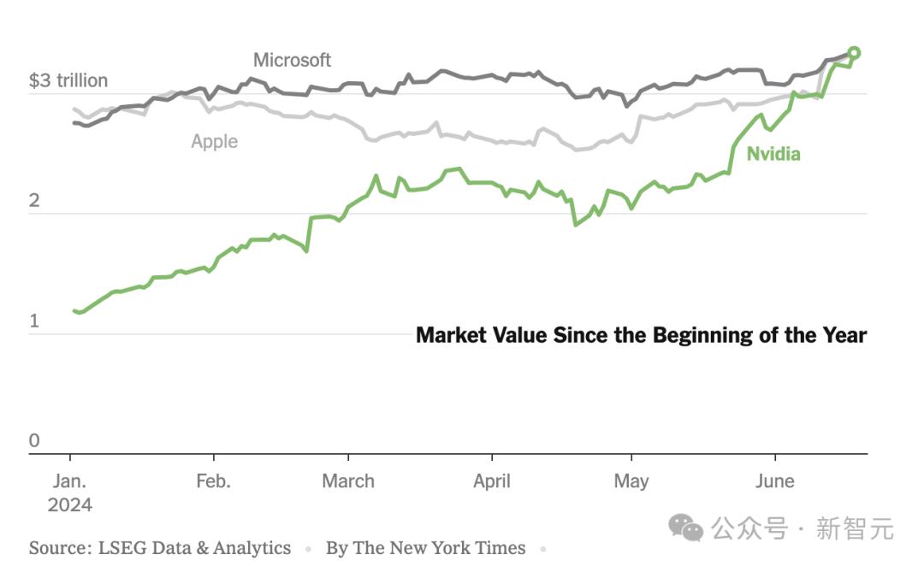This screenshot has width=924, height=566.
Task: Click the $3 trillion axis label
Action: coord(68,80)
